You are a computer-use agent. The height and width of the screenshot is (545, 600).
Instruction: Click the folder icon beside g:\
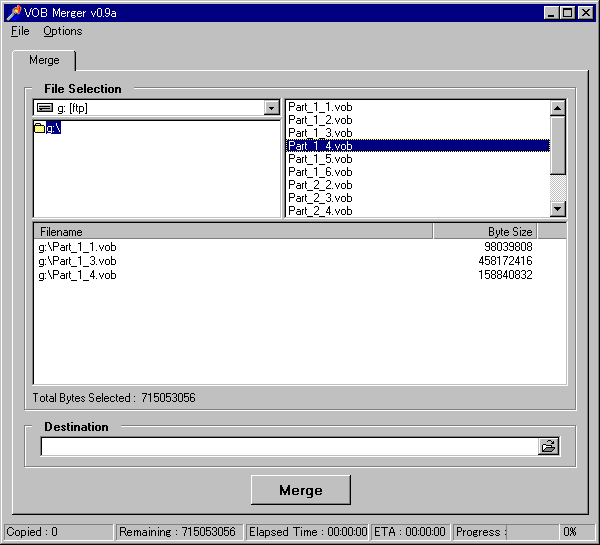pos(39,128)
